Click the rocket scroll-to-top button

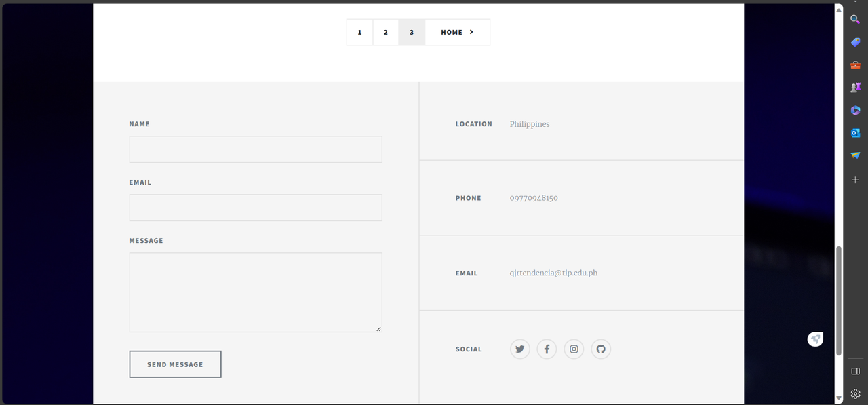coord(815,339)
